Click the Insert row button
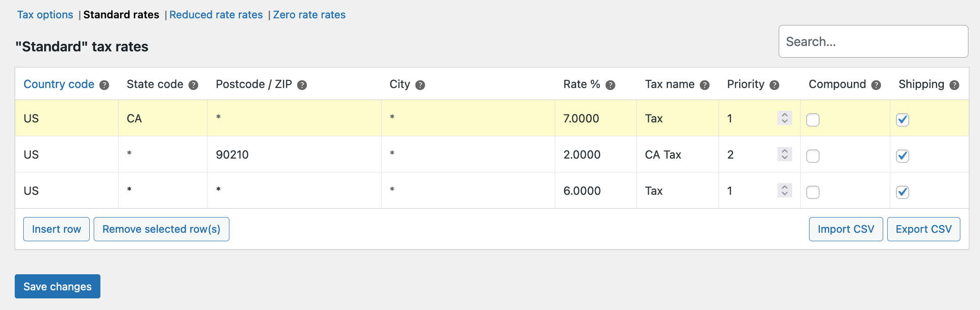This screenshot has width=980, height=310. (56, 229)
